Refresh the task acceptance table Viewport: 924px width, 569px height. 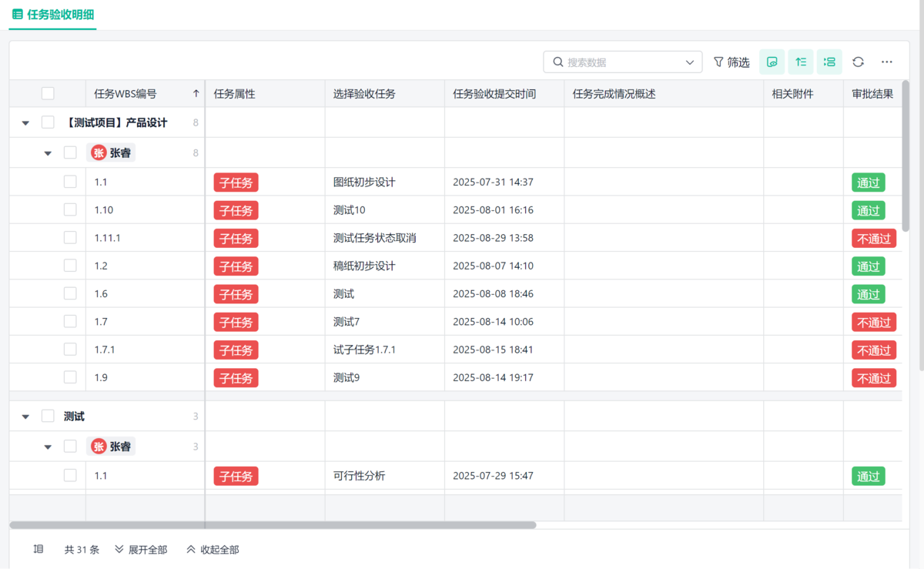point(859,62)
